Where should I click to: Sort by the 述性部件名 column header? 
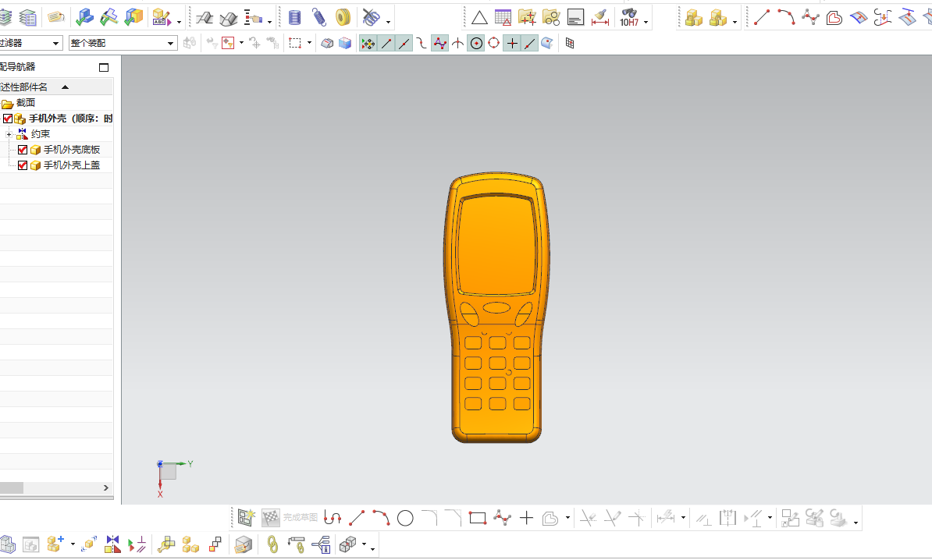coord(23,87)
